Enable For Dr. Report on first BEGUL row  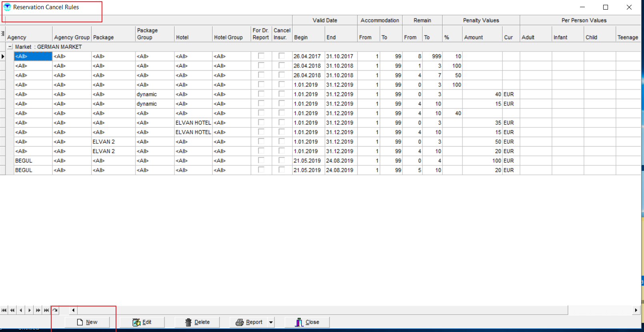click(x=261, y=161)
